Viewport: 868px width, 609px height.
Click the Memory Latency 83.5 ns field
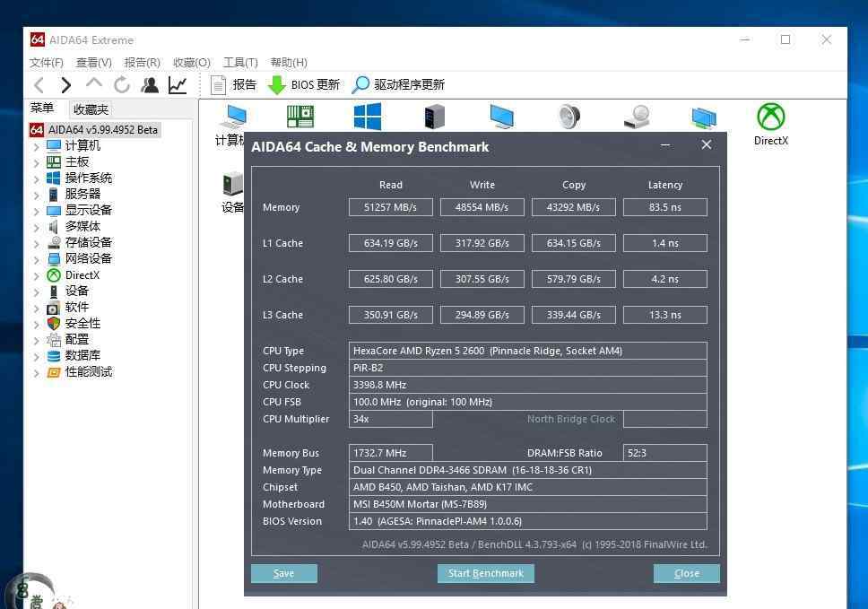point(664,207)
